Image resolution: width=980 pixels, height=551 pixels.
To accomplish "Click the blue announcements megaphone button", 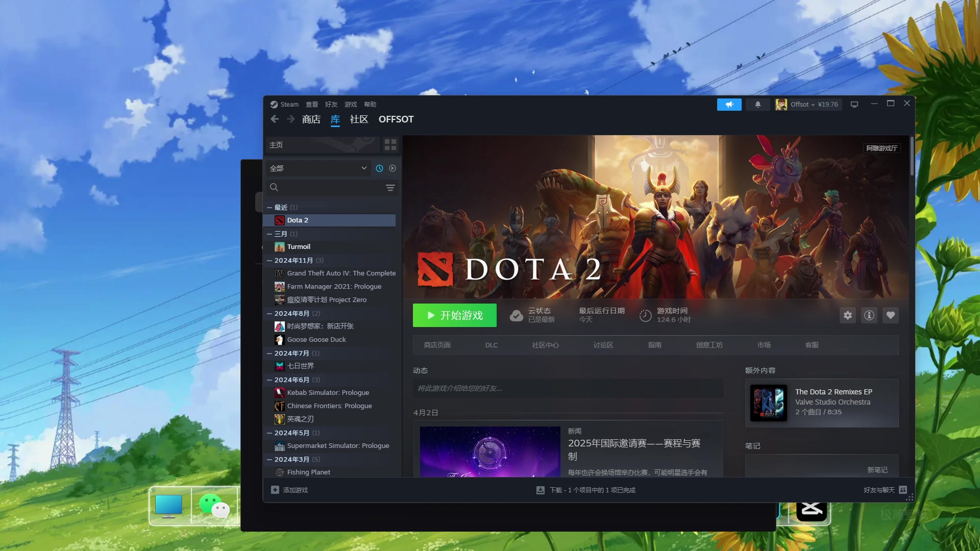I will [729, 104].
